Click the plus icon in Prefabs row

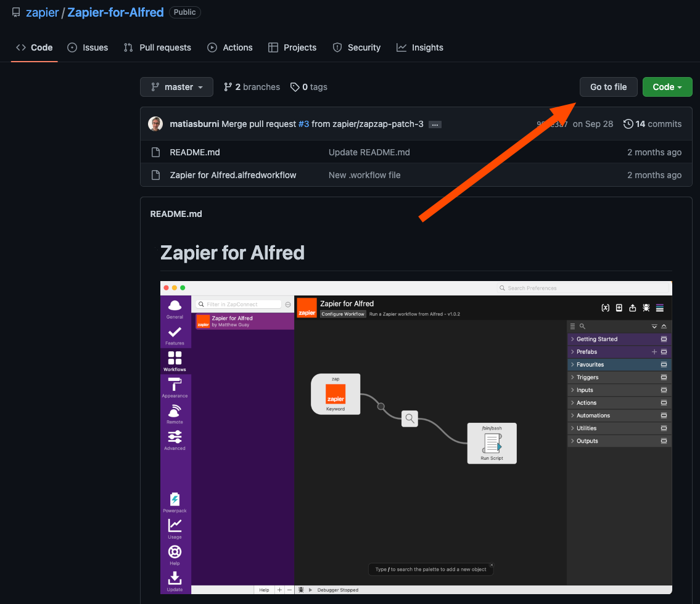pyautogui.click(x=654, y=351)
